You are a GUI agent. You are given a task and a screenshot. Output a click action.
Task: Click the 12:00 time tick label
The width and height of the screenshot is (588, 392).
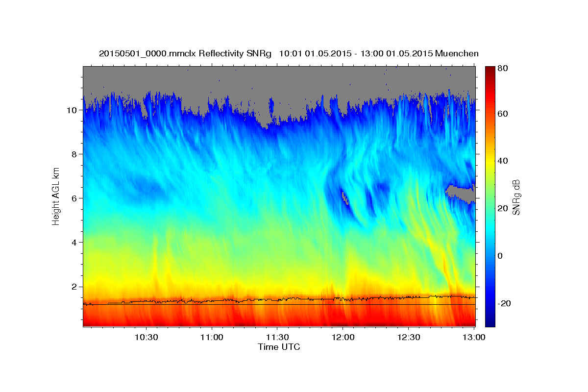[x=343, y=337]
